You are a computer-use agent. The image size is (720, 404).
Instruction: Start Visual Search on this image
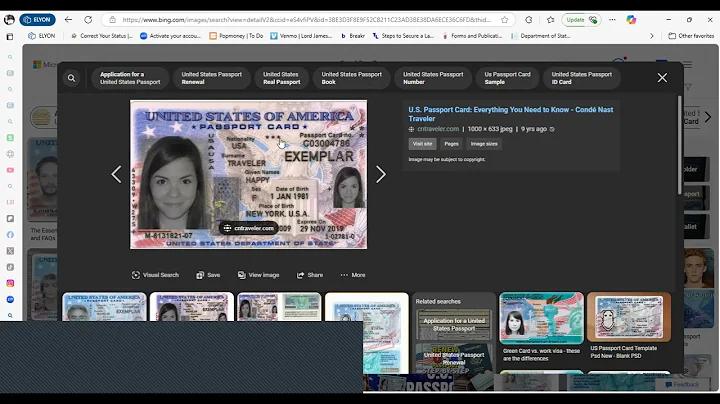click(x=155, y=275)
